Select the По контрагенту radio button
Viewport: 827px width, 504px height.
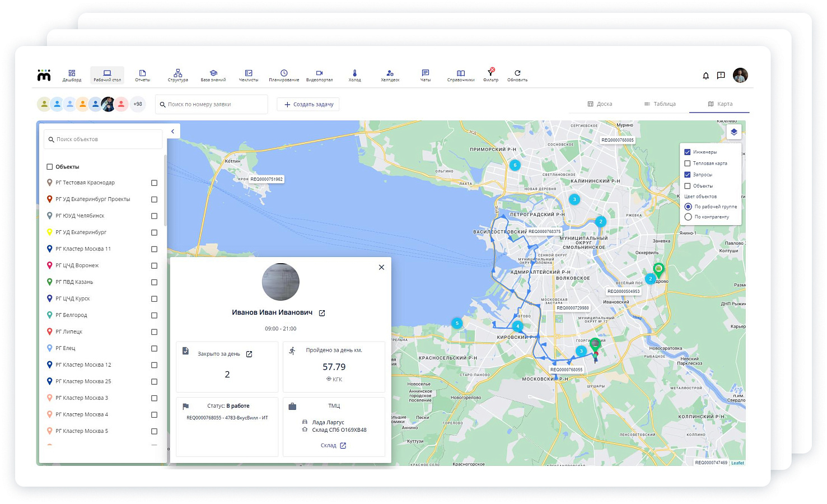pos(688,217)
